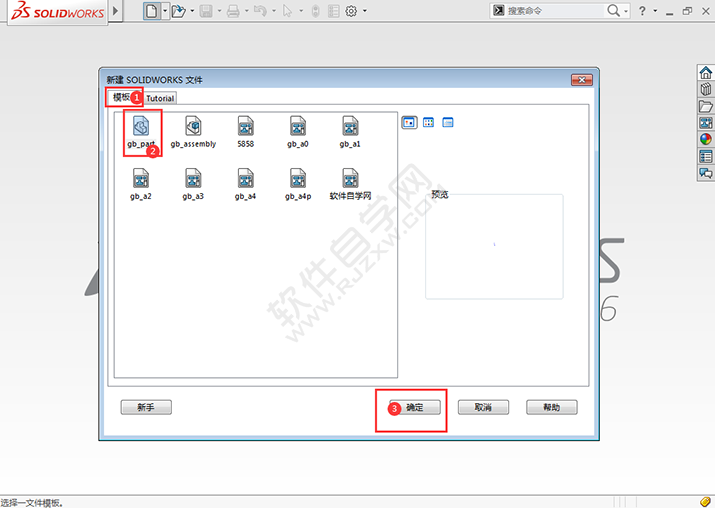This screenshot has width=715, height=508.
Task: Choose the gb_a4 drawing template
Action: pos(245,185)
